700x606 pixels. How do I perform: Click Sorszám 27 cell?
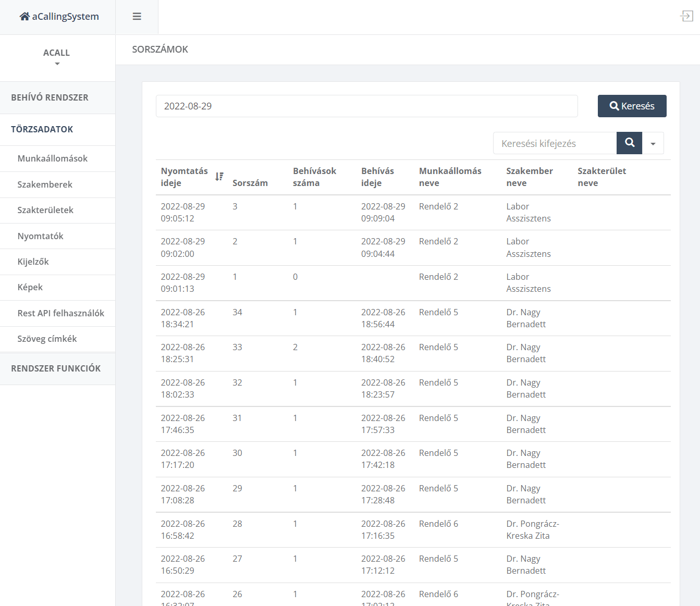[x=237, y=559]
